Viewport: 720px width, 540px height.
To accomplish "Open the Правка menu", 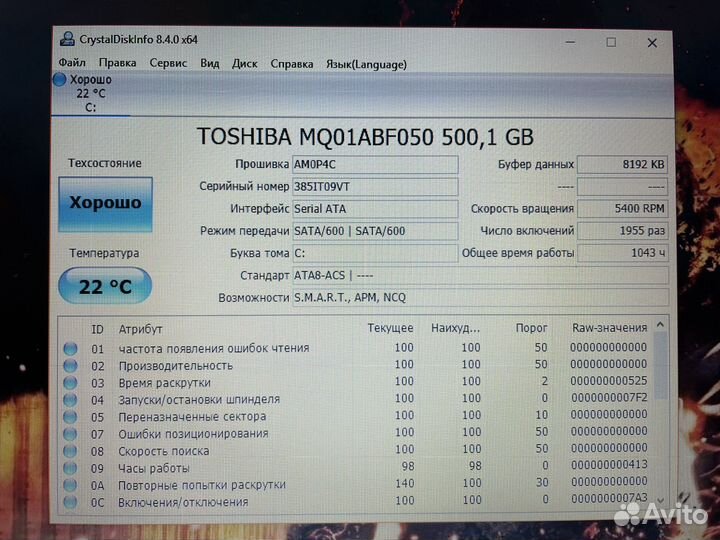I will [118, 63].
